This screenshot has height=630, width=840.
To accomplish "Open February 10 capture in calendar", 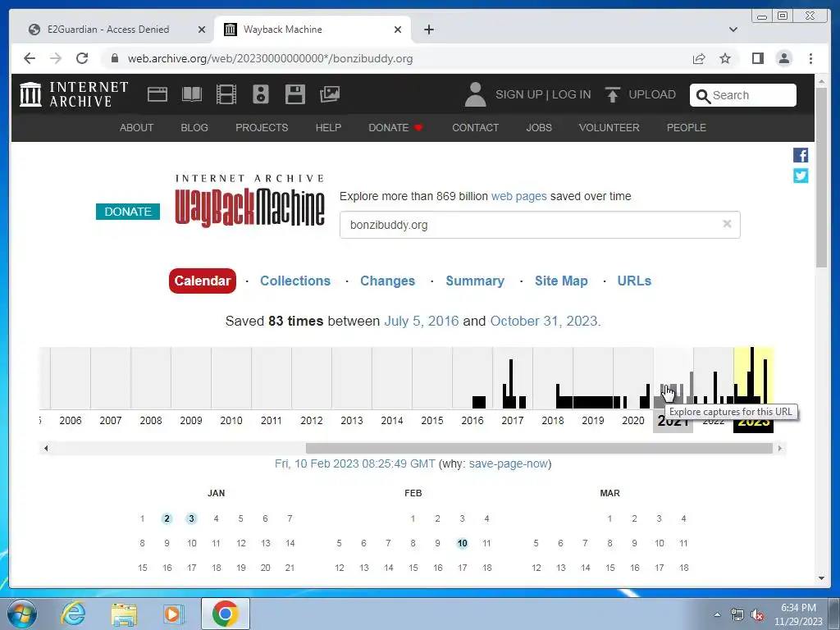I will (x=463, y=543).
